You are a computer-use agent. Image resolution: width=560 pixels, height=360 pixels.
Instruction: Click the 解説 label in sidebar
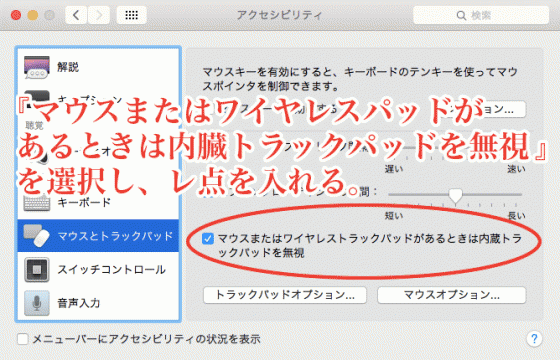pyautogui.click(x=68, y=67)
